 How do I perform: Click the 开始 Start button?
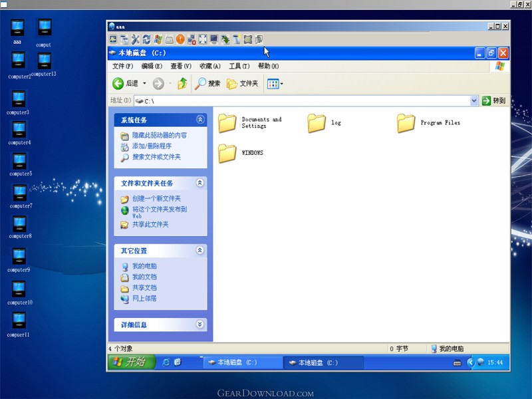132,362
